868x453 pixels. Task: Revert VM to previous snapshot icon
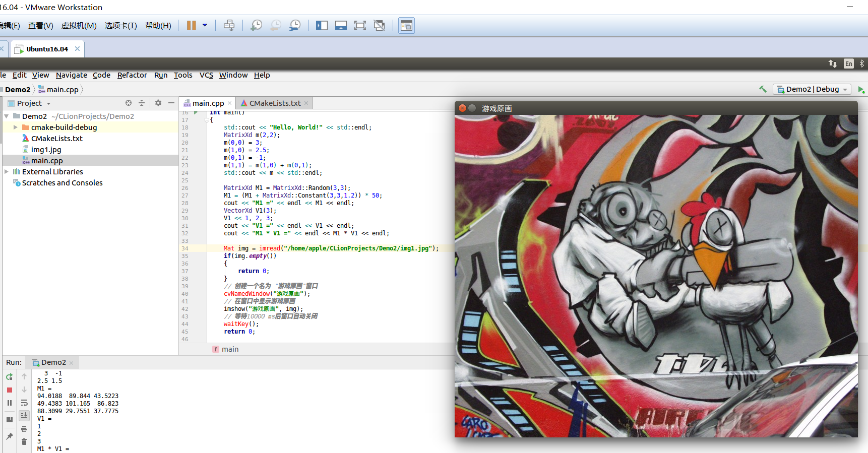(275, 25)
